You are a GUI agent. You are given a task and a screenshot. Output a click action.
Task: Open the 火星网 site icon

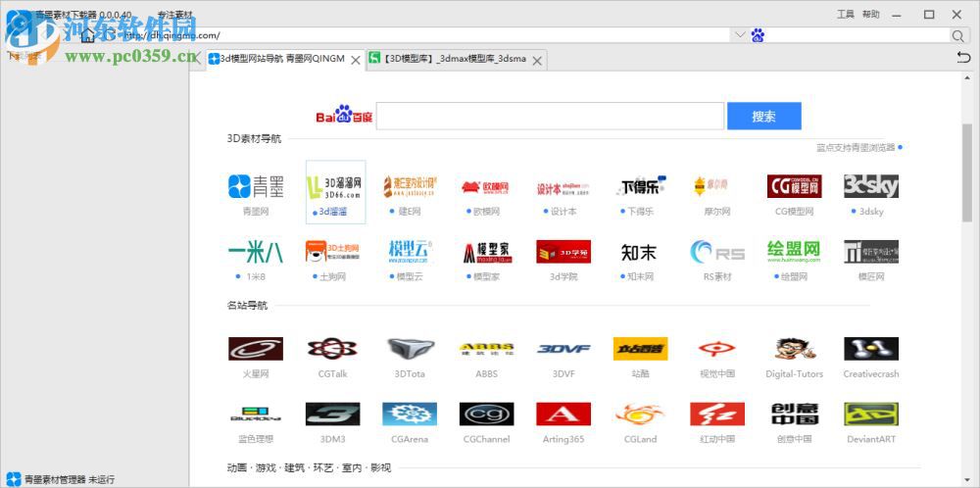pyautogui.click(x=256, y=349)
